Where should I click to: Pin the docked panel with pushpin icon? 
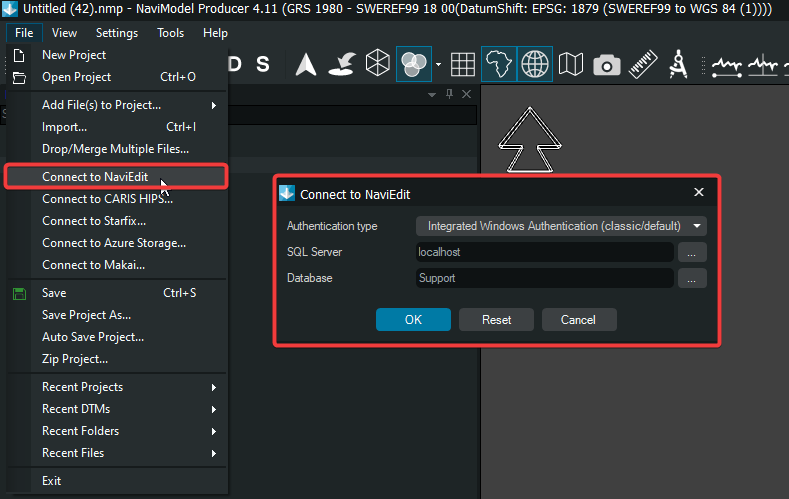coord(449,94)
